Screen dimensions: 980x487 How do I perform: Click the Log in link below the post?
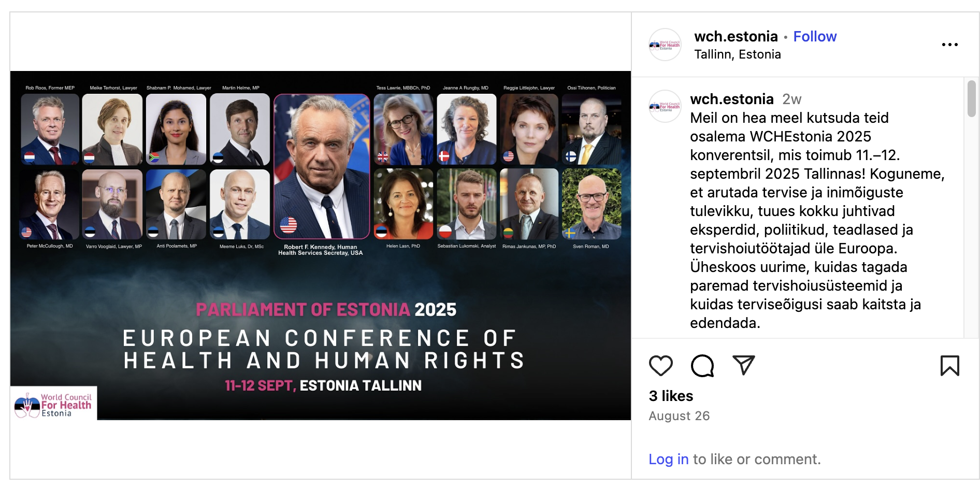point(669,459)
